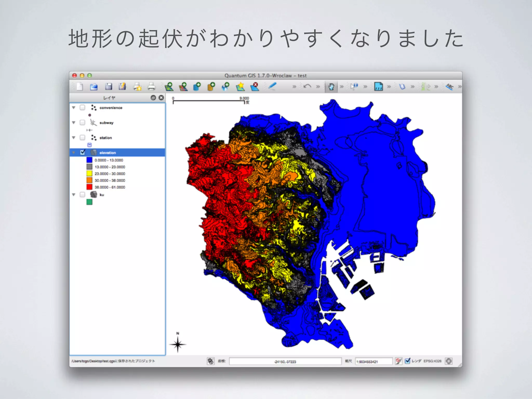Toggle the render checkbox in status bar
This screenshot has height=399, width=532.
pyautogui.click(x=407, y=361)
